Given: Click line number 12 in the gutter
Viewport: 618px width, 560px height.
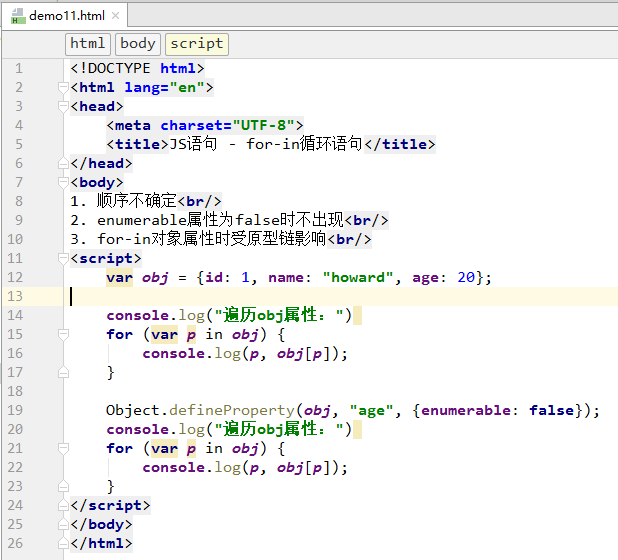Looking at the screenshot, I should coord(15,277).
